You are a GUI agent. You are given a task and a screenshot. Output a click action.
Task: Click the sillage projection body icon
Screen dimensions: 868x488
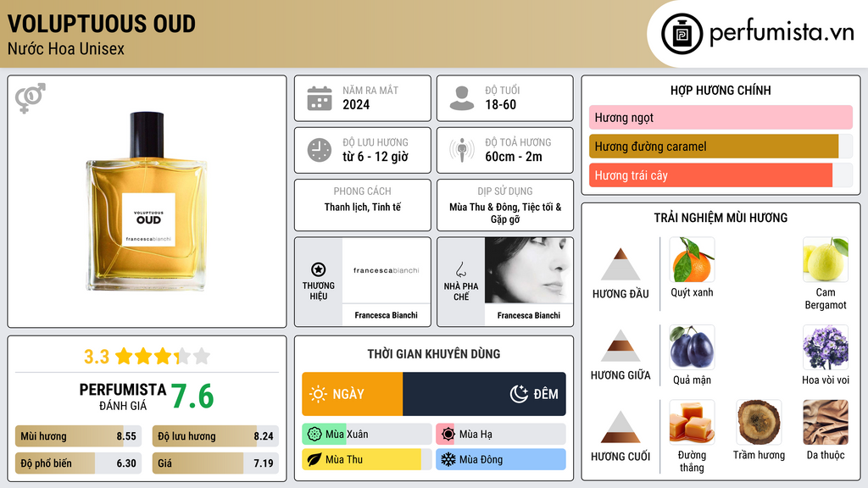click(462, 150)
